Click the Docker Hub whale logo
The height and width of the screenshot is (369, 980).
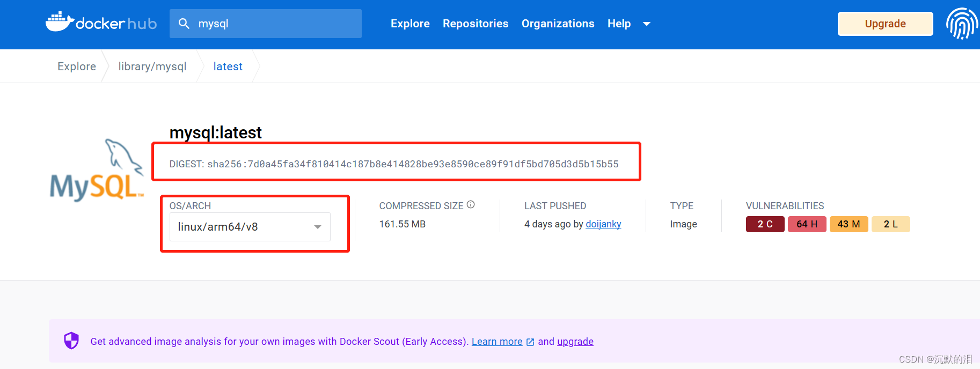click(x=101, y=22)
